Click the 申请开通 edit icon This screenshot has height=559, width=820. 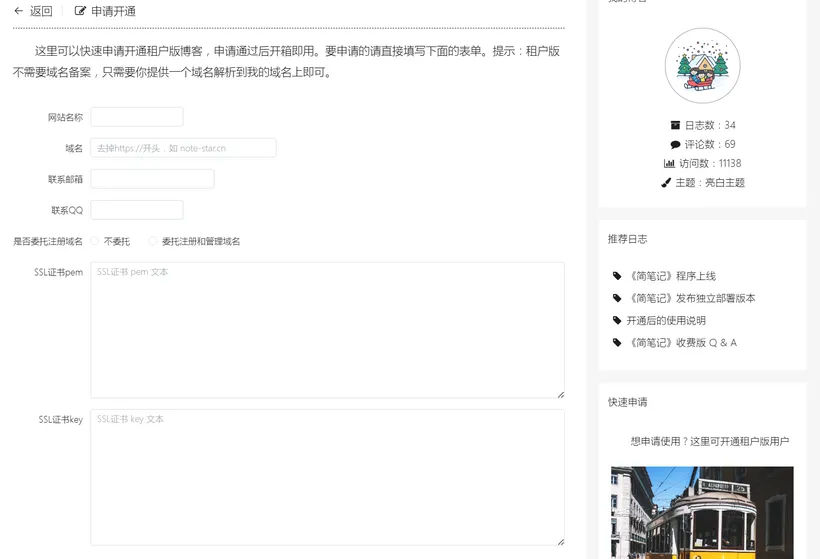[80, 11]
